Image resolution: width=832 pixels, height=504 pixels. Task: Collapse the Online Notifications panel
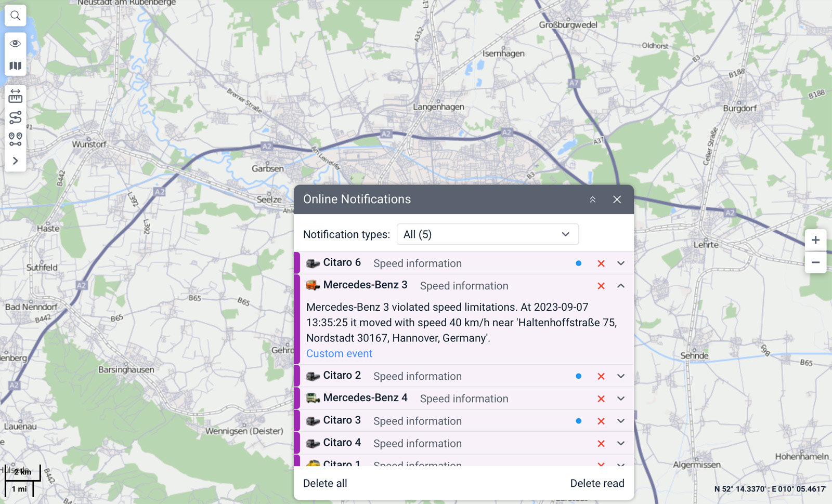point(592,200)
